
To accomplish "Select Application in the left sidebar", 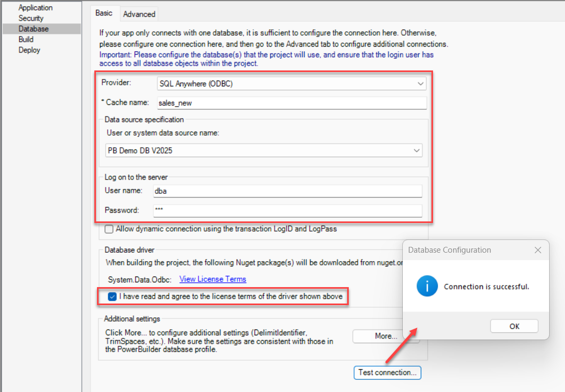I will click(x=36, y=7).
